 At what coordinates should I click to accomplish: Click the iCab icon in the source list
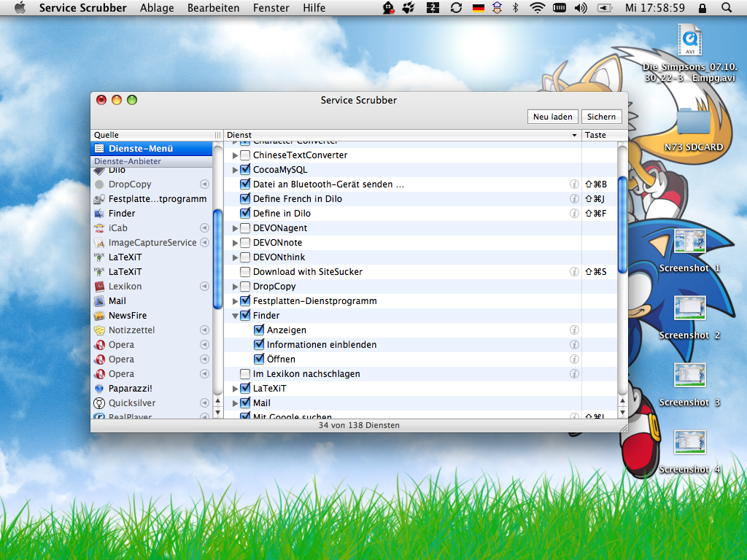pyautogui.click(x=99, y=228)
